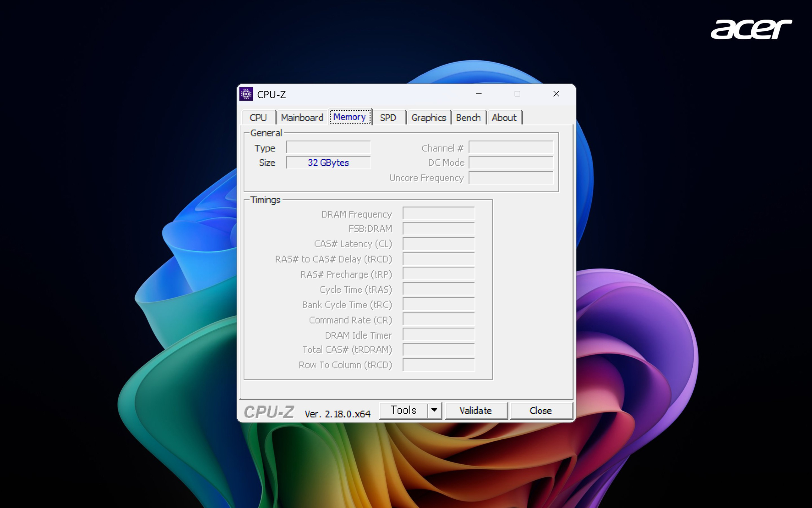
Task: Click the 'CPU-Z' window title text
Action: (271, 94)
